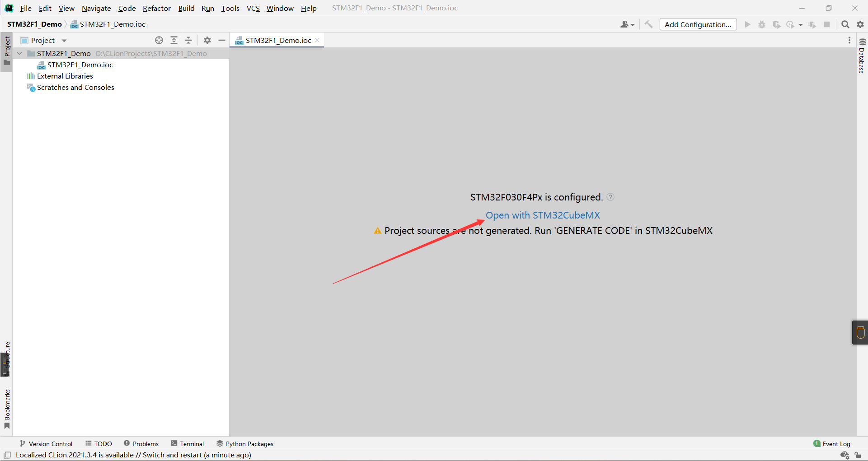Click the Run play icon
The width and height of the screenshot is (868, 461).
747,24
